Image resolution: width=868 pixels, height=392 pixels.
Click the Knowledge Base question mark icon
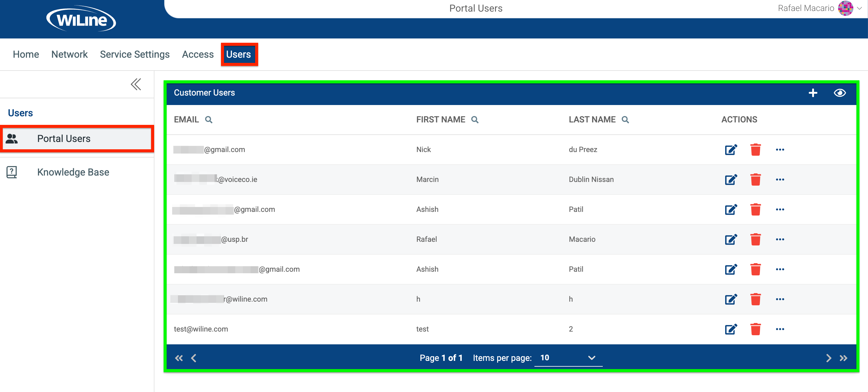[12, 172]
